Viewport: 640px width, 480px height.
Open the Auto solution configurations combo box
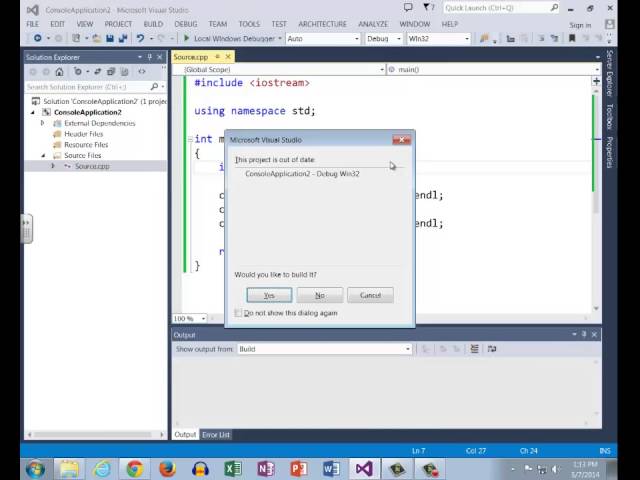coord(322,39)
